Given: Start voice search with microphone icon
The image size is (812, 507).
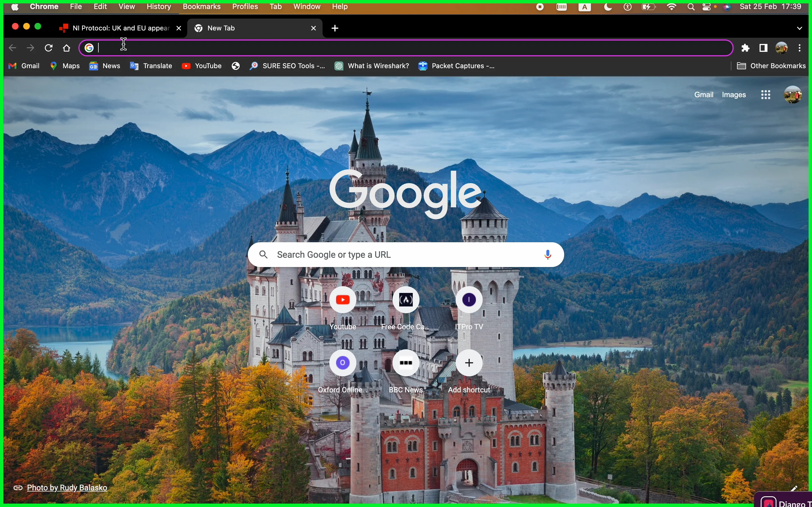Looking at the screenshot, I should coord(548,255).
